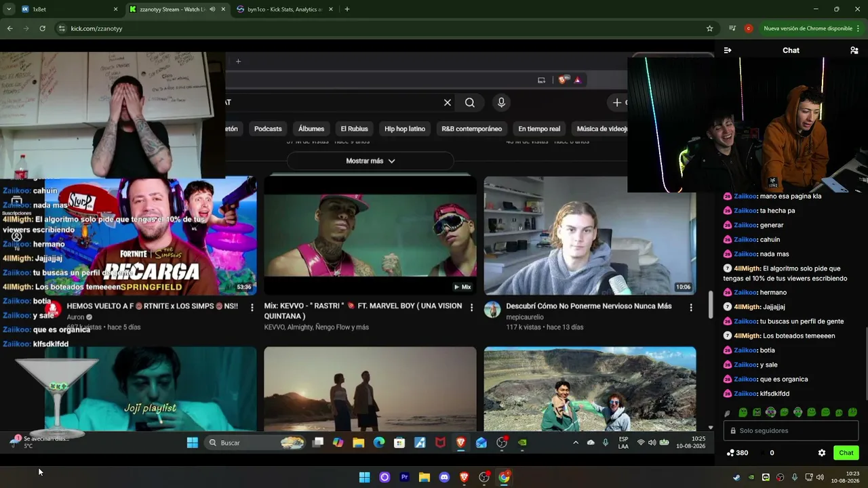Select the Álbumes chip in the stream
The image size is (868, 488).
tap(311, 129)
